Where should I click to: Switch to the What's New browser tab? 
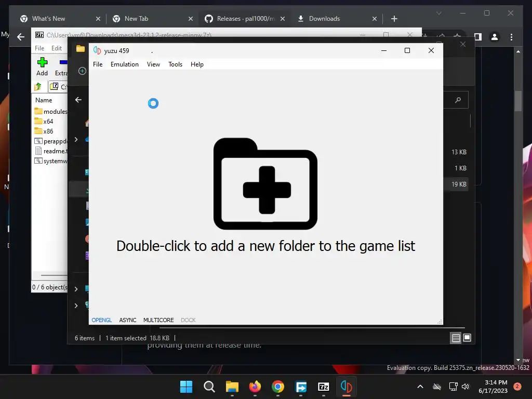point(60,19)
